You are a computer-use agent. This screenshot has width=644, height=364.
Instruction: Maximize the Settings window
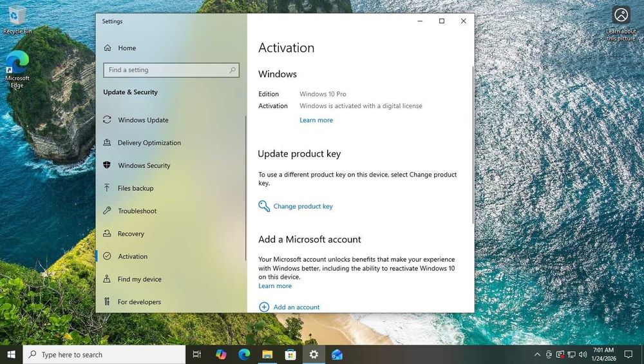[x=442, y=21]
